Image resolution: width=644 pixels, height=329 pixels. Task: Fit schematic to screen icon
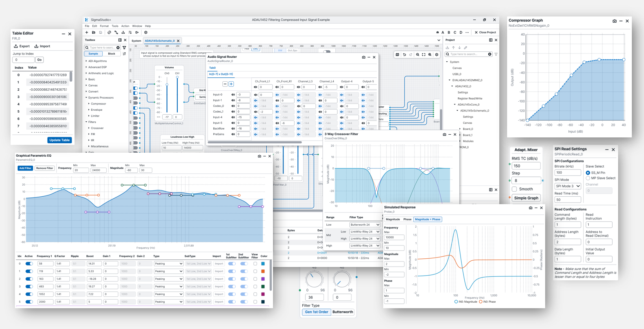pos(424,55)
